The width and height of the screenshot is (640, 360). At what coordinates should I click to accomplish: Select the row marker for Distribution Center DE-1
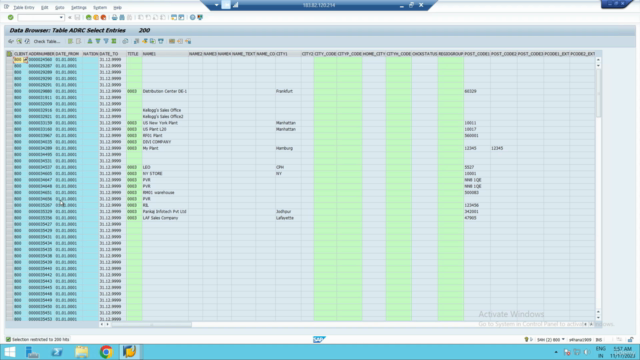(x=9, y=91)
